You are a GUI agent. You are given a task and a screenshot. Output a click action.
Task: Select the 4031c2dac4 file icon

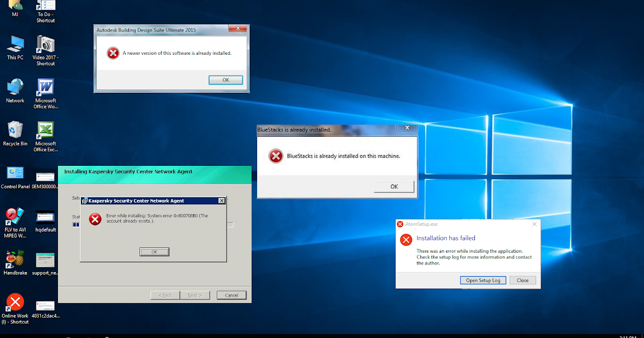click(x=46, y=310)
